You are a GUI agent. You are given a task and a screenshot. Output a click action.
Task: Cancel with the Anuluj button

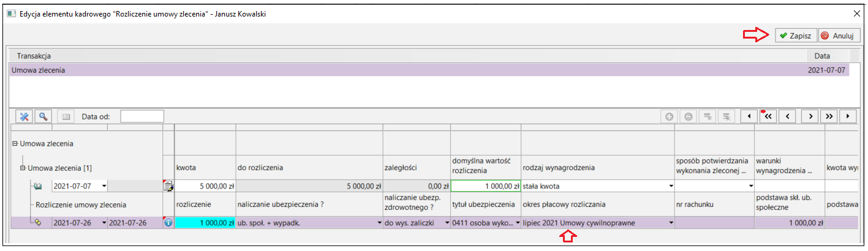click(x=839, y=36)
